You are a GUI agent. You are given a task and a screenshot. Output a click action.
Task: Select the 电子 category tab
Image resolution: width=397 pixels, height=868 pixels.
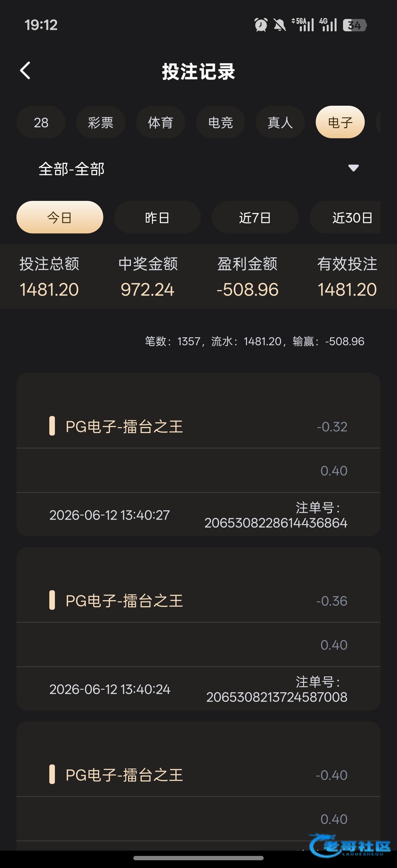point(340,122)
